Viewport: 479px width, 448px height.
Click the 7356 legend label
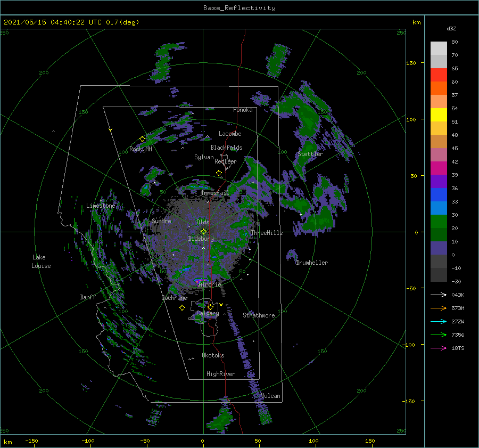point(458,335)
